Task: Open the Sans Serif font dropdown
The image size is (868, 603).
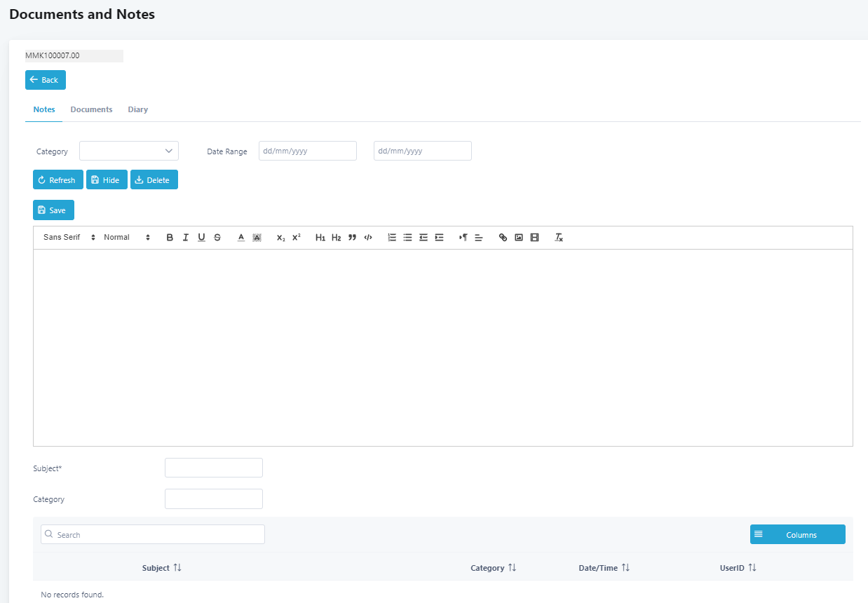Action: click(69, 238)
